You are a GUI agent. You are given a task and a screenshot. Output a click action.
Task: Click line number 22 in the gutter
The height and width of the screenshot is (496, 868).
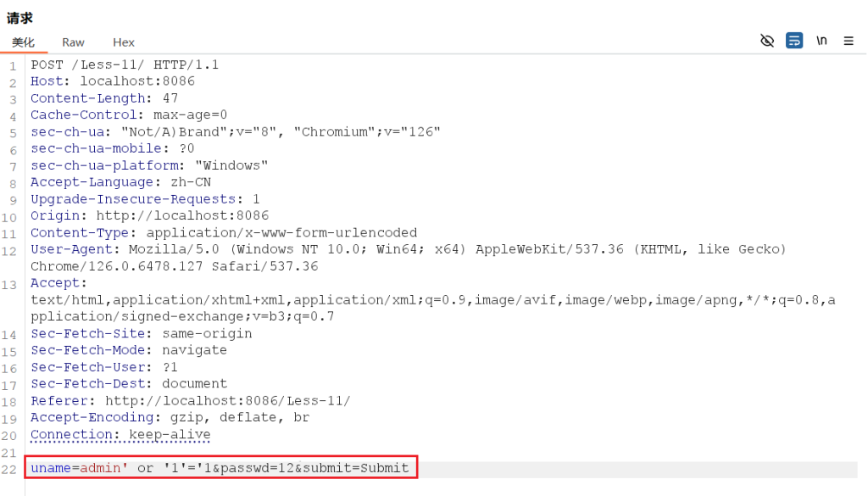9,469
